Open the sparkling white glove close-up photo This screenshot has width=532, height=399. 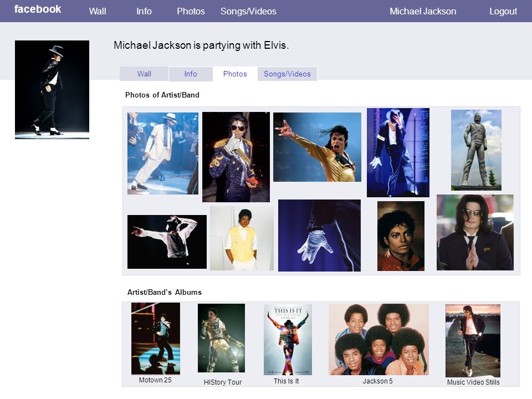(x=319, y=235)
